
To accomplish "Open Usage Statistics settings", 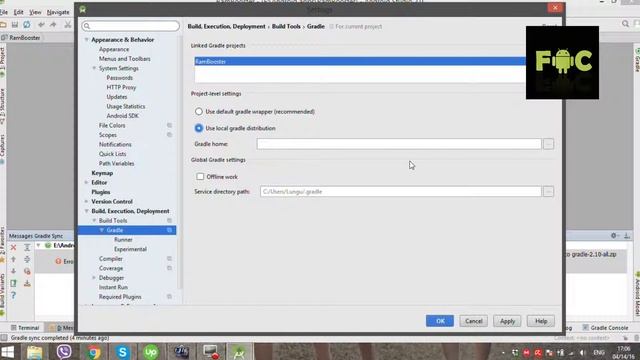I will (x=126, y=106).
